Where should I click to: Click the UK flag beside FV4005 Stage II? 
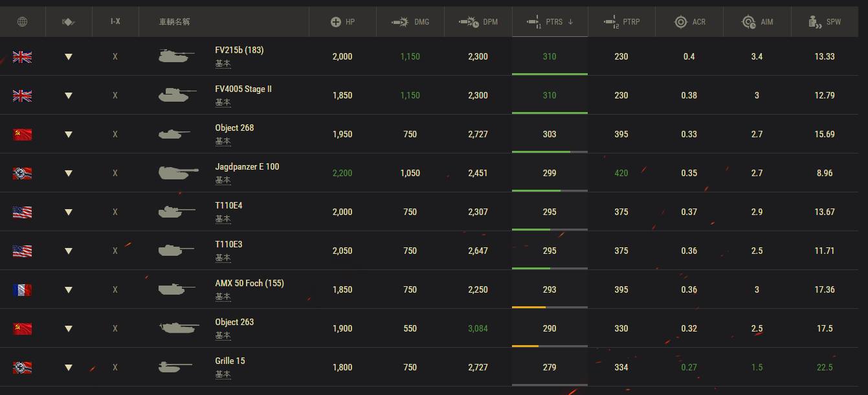click(x=22, y=96)
